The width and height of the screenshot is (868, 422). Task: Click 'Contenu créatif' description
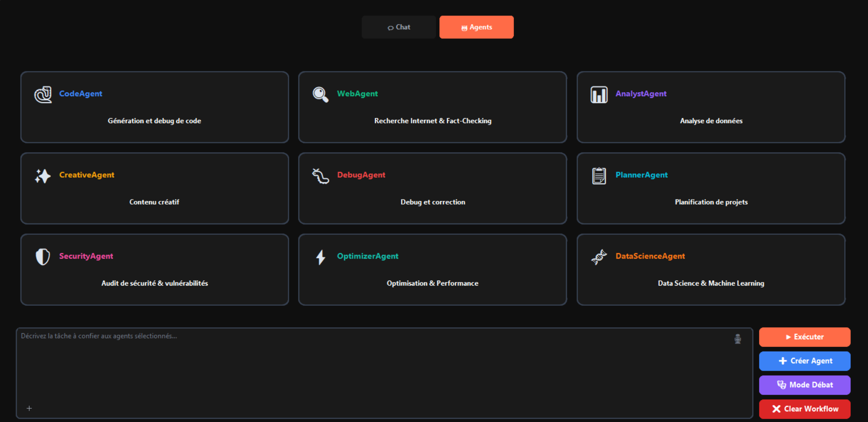(154, 202)
